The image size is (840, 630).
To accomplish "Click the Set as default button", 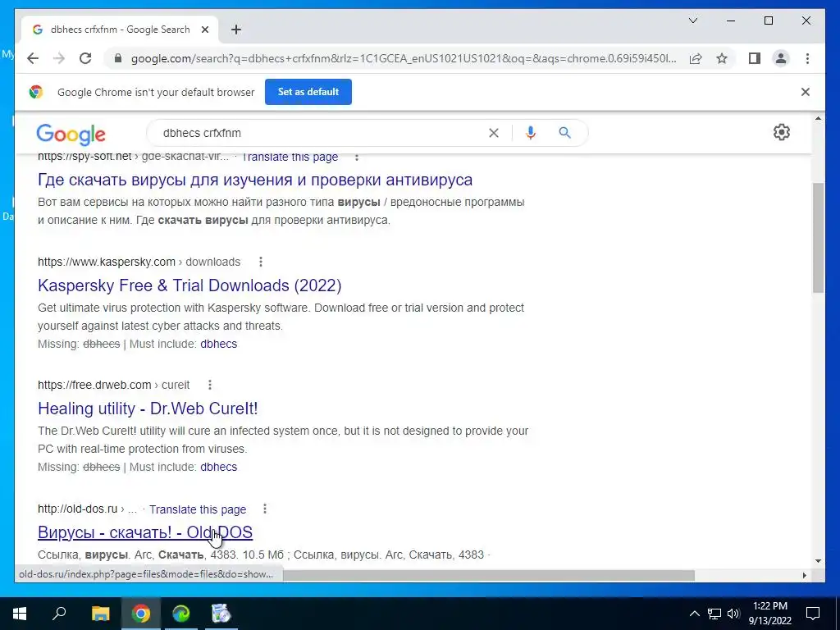I will (308, 92).
